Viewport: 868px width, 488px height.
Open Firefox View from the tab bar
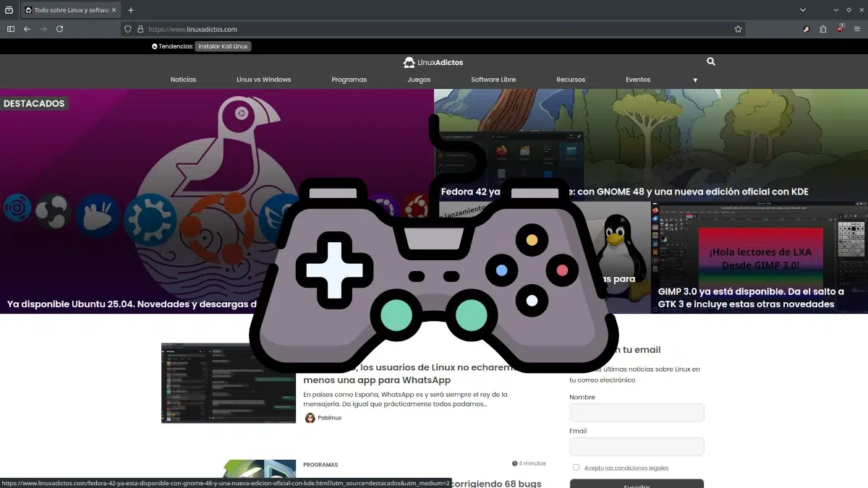point(9,10)
